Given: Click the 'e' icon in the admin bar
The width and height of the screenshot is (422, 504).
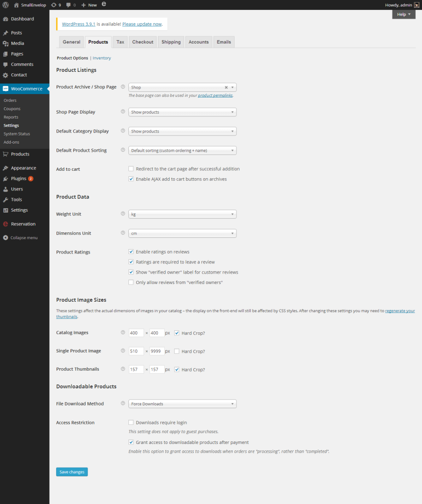Looking at the screenshot, I should tap(104, 4).
